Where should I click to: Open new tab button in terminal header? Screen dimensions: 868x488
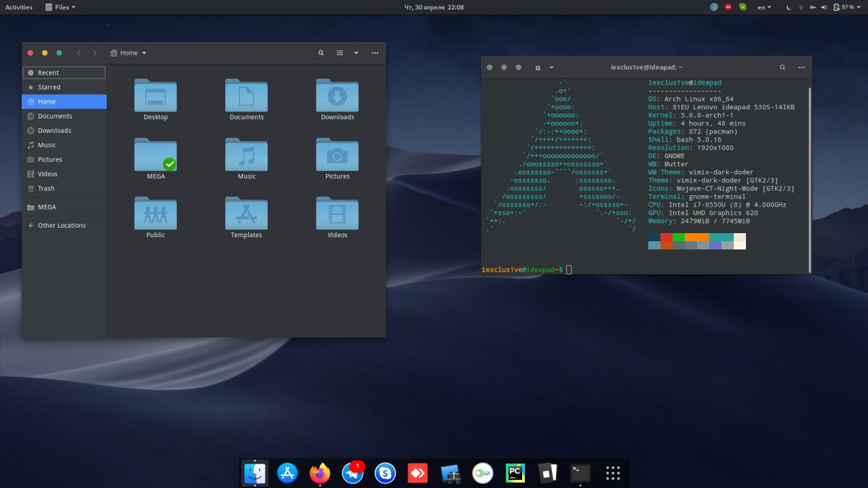pyautogui.click(x=538, y=67)
